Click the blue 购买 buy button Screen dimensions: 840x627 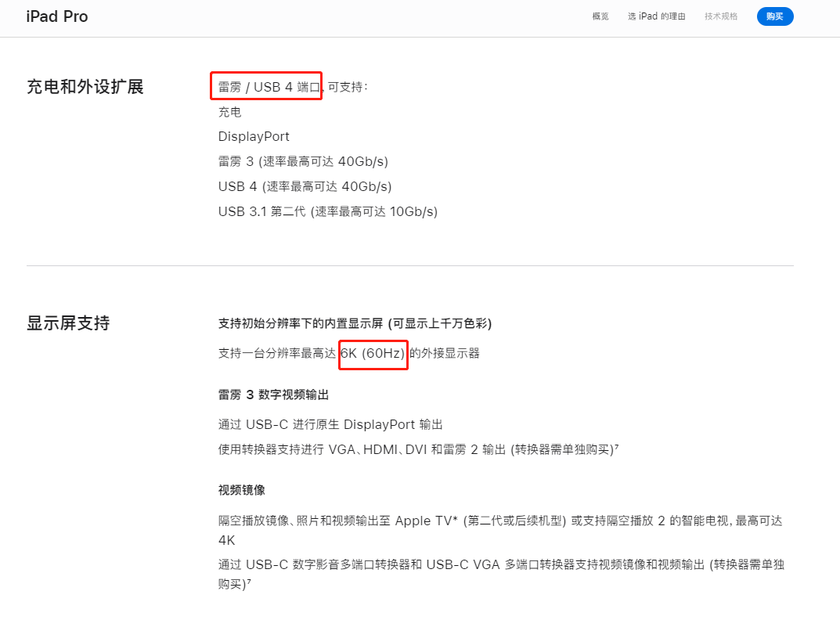(775, 16)
